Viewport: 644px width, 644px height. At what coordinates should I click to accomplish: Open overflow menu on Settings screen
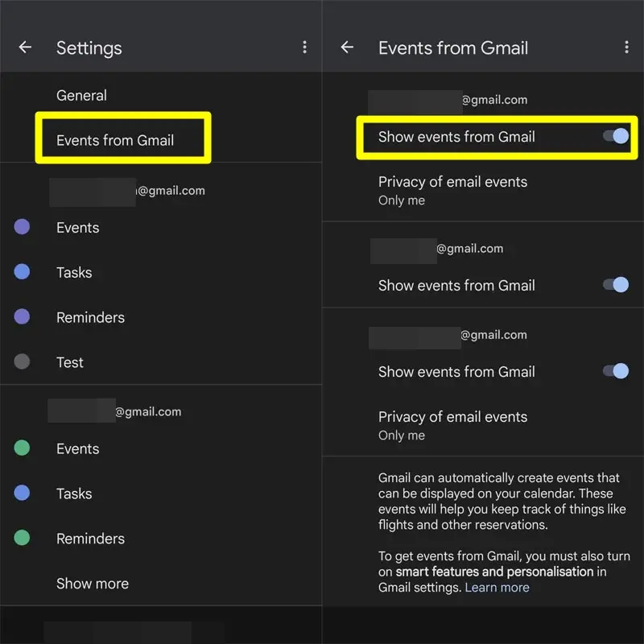[x=304, y=47]
